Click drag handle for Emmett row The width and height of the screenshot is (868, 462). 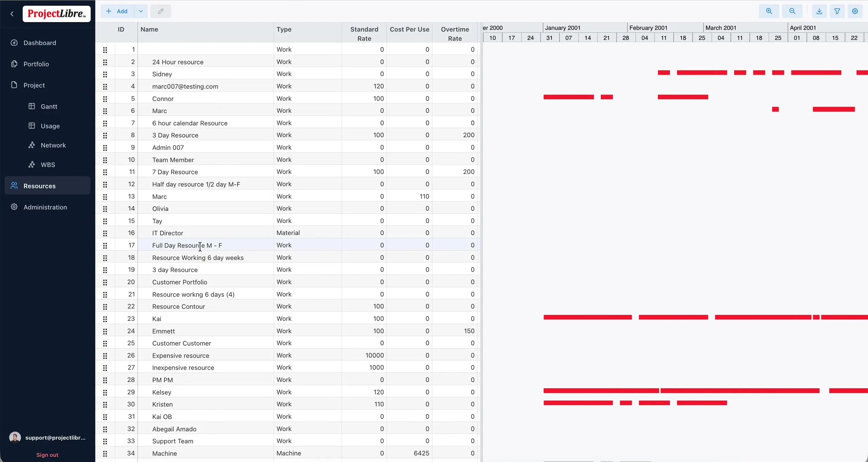105,331
